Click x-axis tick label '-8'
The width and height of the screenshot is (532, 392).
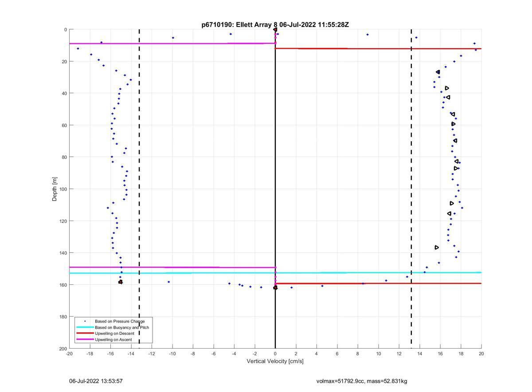[193, 353]
